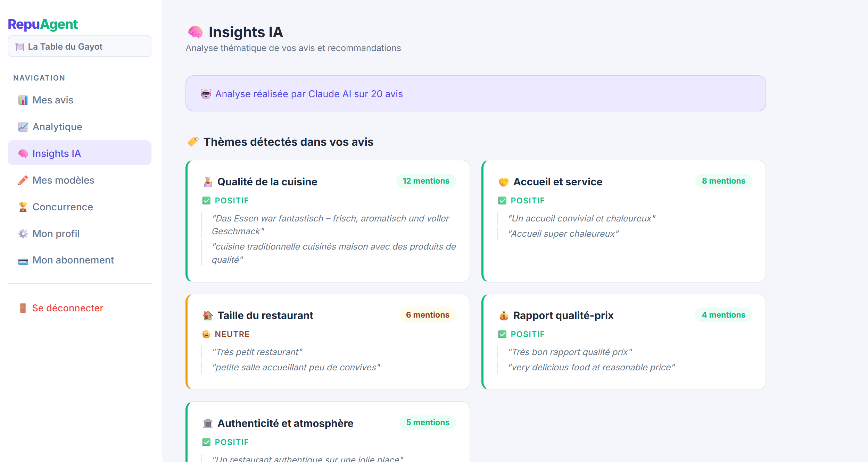Screen dimensions: 868x462
Task: Click the bar chart icon beside Mes avis
Action: click(x=23, y=100)
